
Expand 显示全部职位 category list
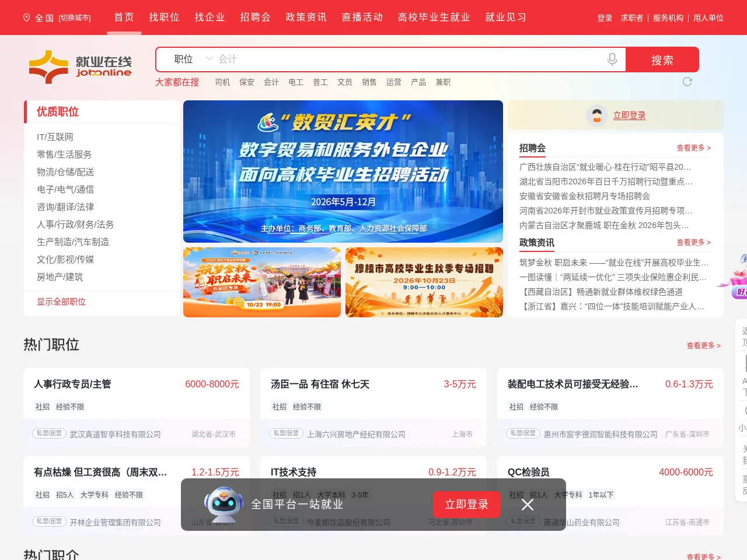[61, 302]
